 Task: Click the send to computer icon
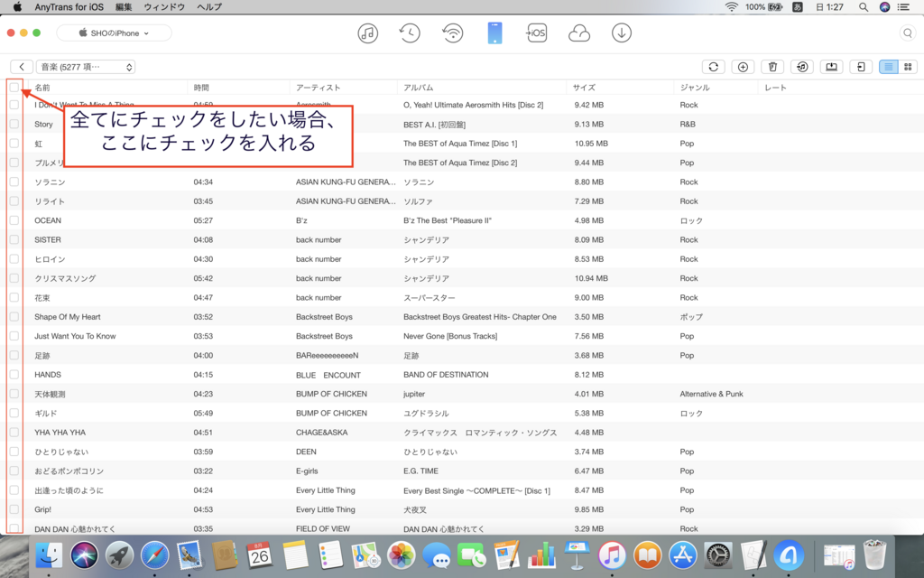tap(831, 67)
